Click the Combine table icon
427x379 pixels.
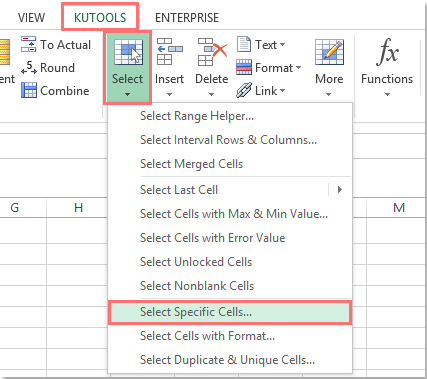point(29,90)
